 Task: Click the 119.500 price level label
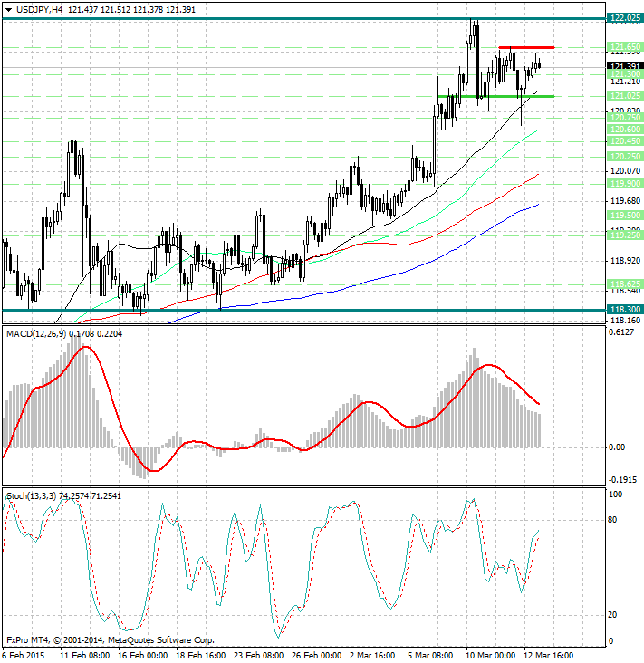(625, 216)
